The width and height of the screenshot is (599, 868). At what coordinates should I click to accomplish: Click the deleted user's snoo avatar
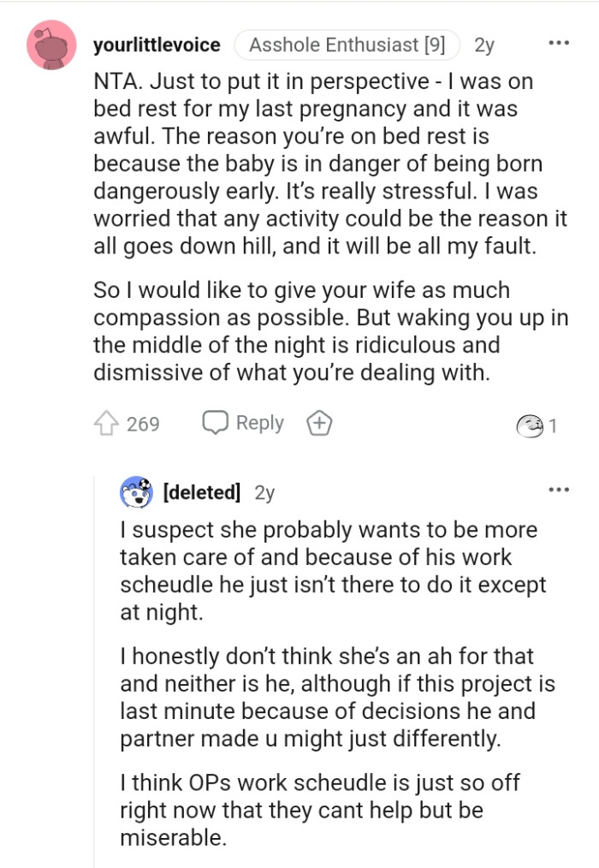135,492
